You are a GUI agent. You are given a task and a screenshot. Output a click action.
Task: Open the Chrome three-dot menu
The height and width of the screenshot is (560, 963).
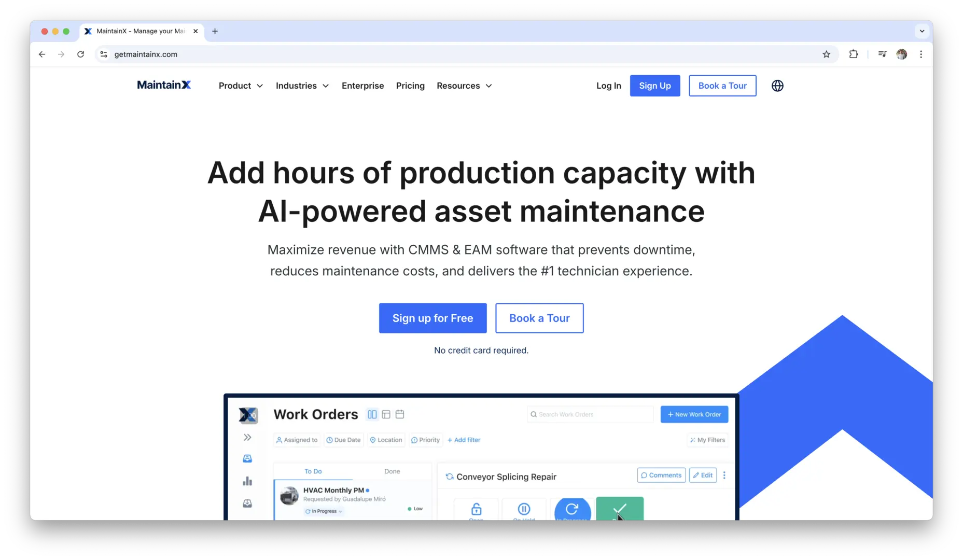[921, 54]
